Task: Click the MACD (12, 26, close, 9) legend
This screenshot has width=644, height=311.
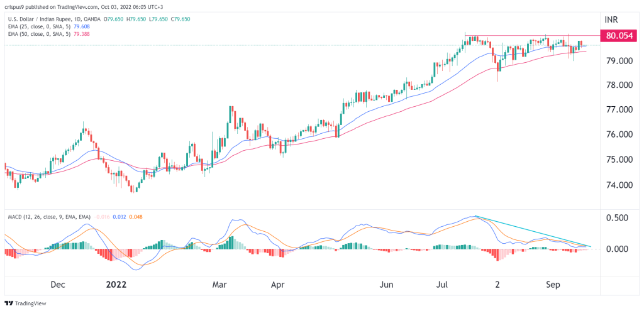Action: click(49, 217)
